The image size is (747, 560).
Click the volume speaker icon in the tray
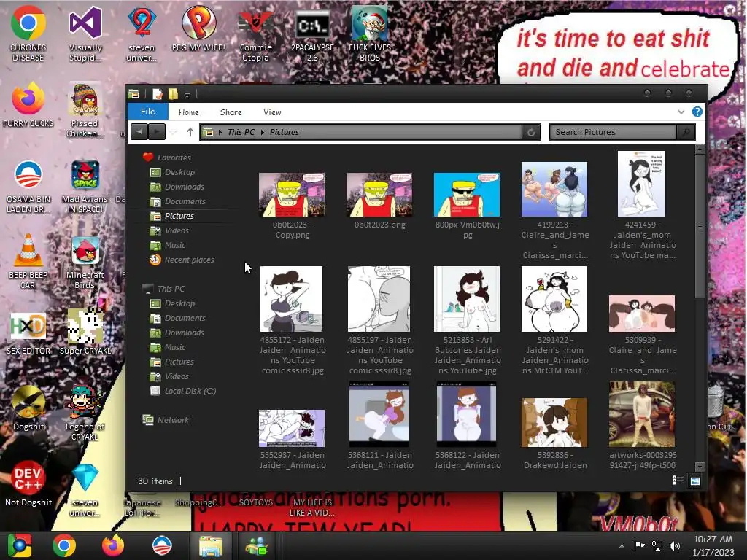pyautogui.click(x=675, y=545)
